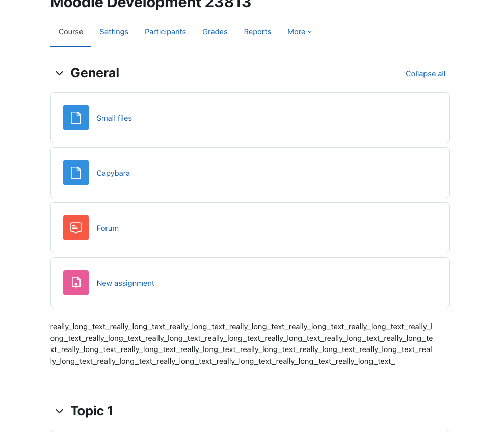Open the Capybara resource link

(x=113, y=173)
